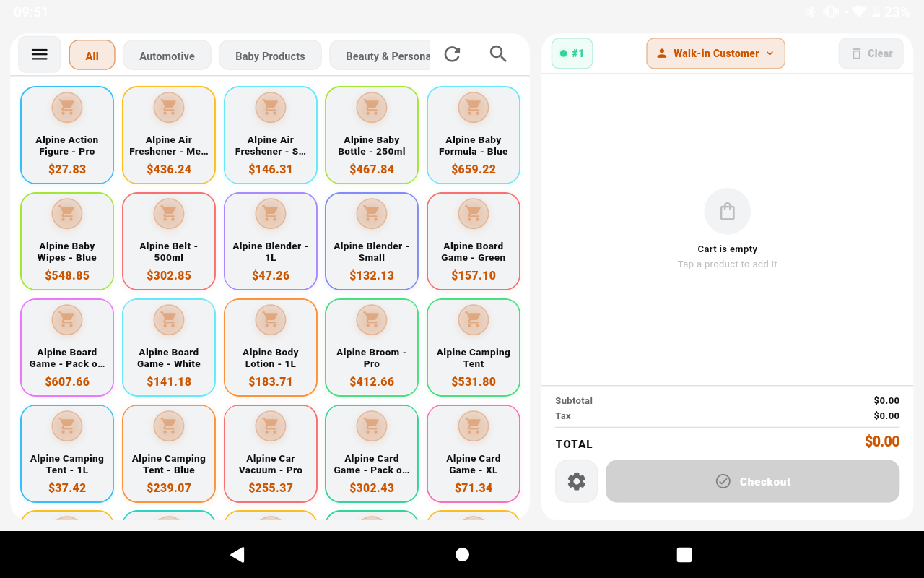
Task: Click the Checkout button
Action: pyautogui.click(x=752, y=481)
